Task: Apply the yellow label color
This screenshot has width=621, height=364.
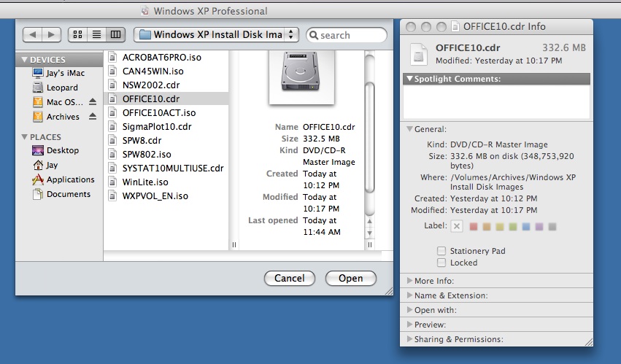Action: coord(500,227)
